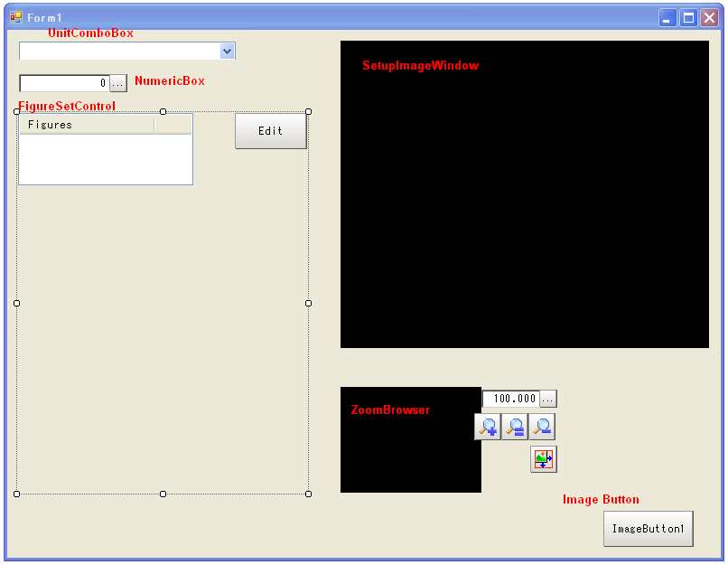The width and height of the screenshot is (728, 565).
Task: Click inside the UnitComboBox text area
Action: [x=120, y=52]
